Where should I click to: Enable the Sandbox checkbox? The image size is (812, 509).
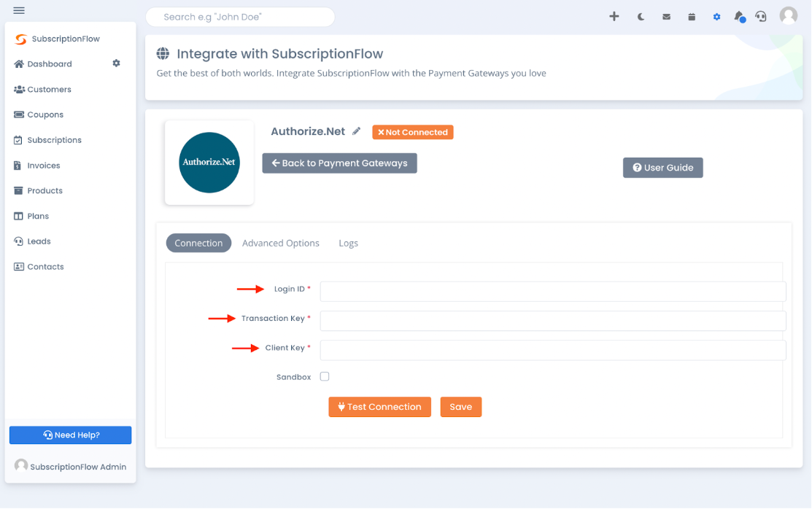(325, 376)
